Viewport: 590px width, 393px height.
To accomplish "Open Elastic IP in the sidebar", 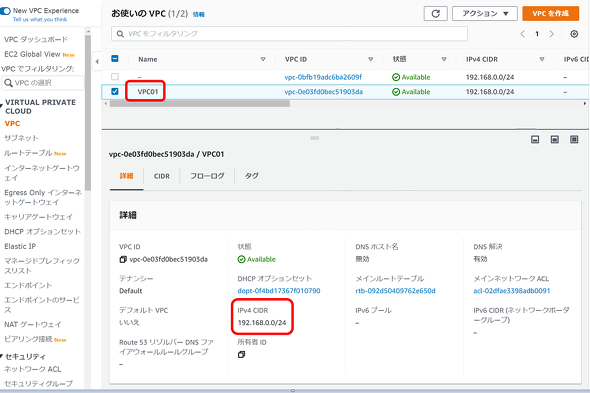I will (20, 246).
